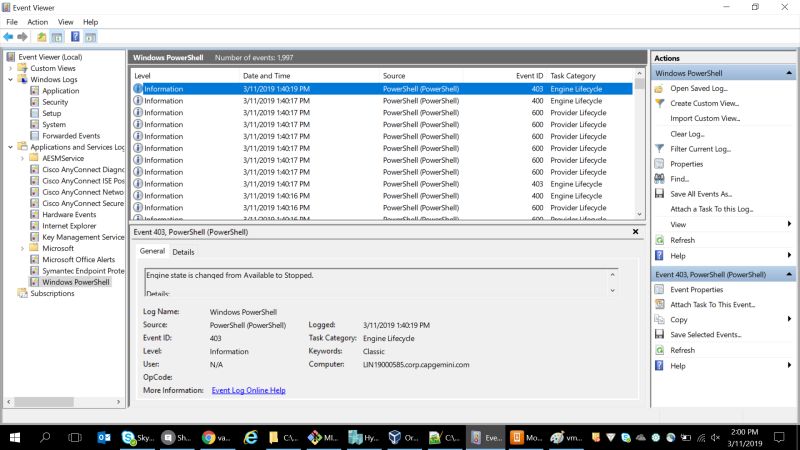Expand the Custom Views tree node

(10, 68)
